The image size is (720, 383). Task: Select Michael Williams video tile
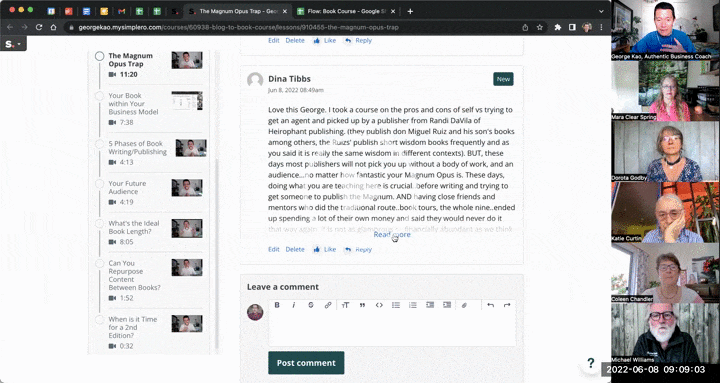pyautogui.click(x=665, y=333)
